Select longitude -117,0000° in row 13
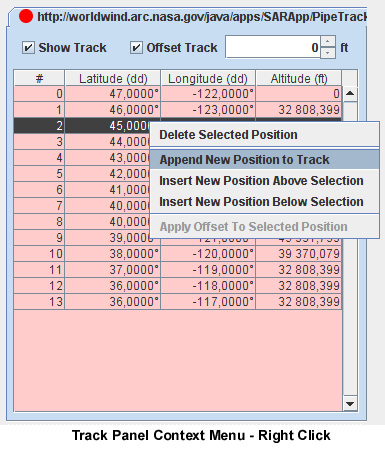 tap(208, 302)
